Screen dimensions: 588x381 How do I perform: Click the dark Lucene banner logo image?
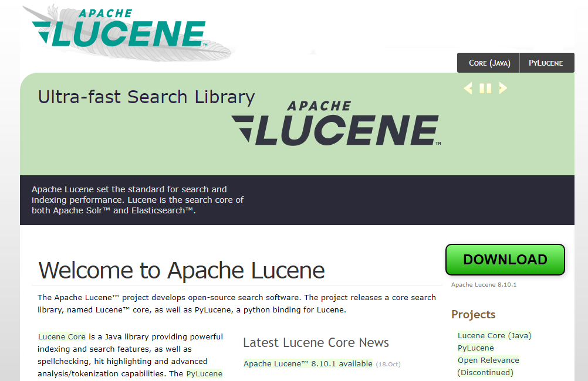tap(336, 123)
